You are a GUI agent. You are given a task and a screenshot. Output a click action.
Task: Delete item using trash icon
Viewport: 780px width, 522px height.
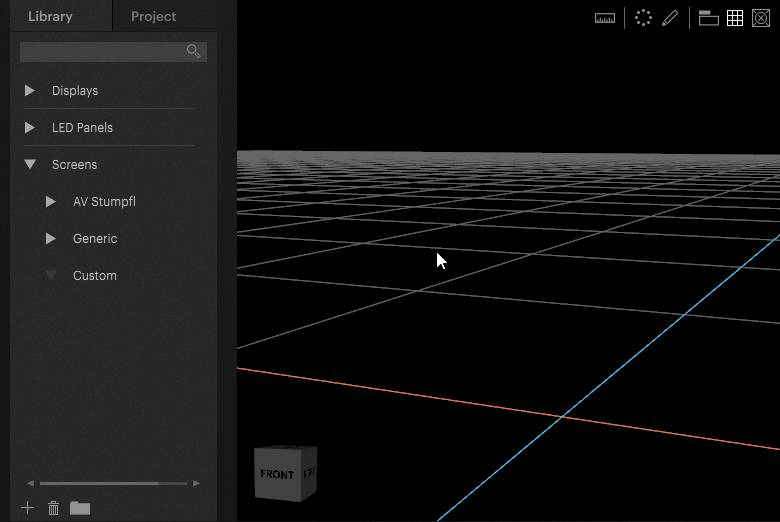click(53, 508)
